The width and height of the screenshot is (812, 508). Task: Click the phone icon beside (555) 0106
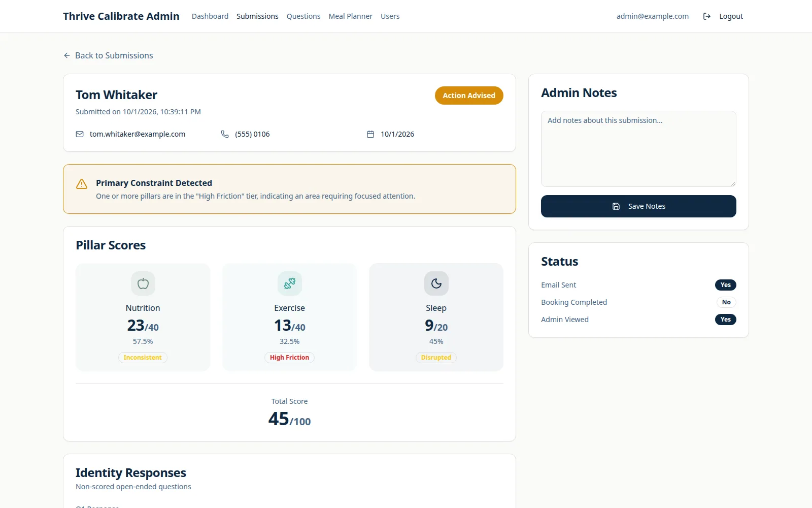(x=225, y=134)
